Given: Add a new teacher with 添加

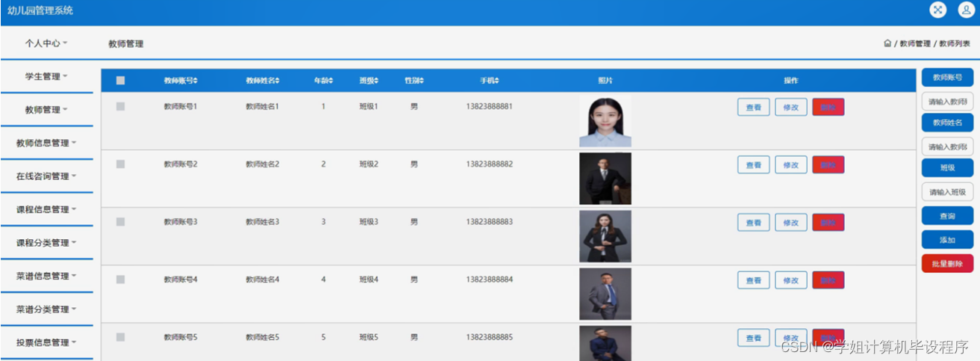Looking at the screenshot, I should pos(947,240).
